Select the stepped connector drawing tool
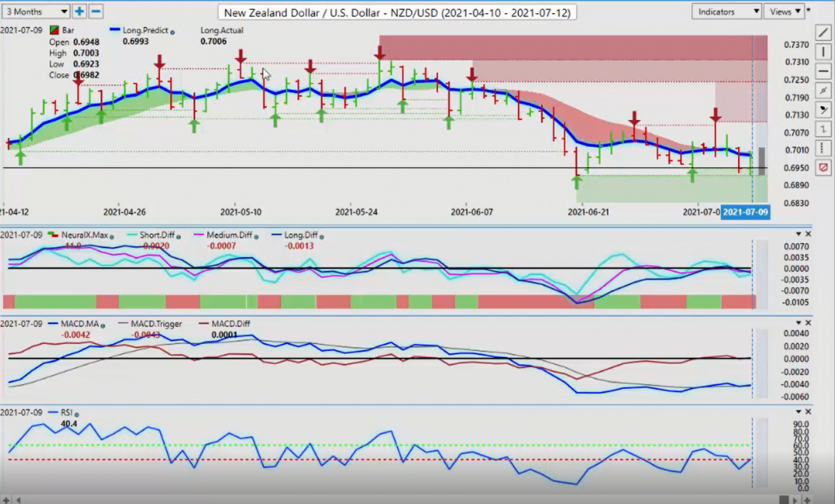Viewport: 835px width, 504px height. coord(824,129)
